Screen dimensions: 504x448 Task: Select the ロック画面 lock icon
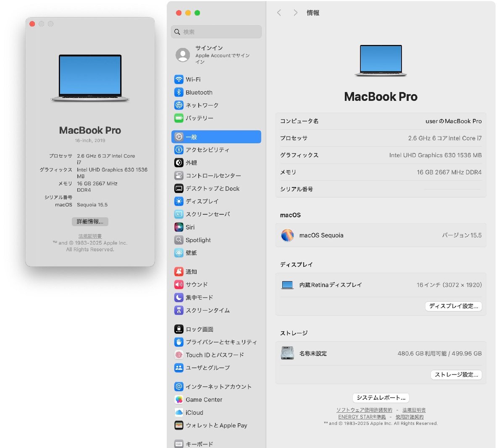(179, 329)
